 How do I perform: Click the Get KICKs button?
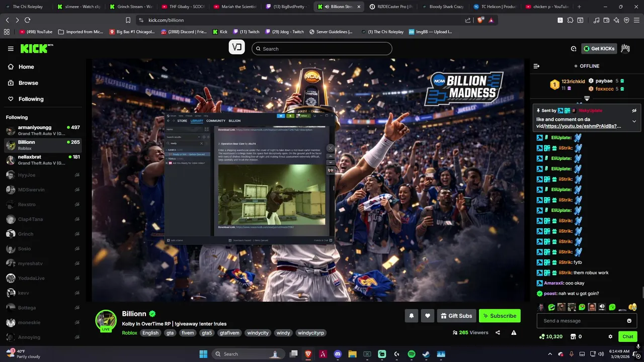(x=599, y=49)
